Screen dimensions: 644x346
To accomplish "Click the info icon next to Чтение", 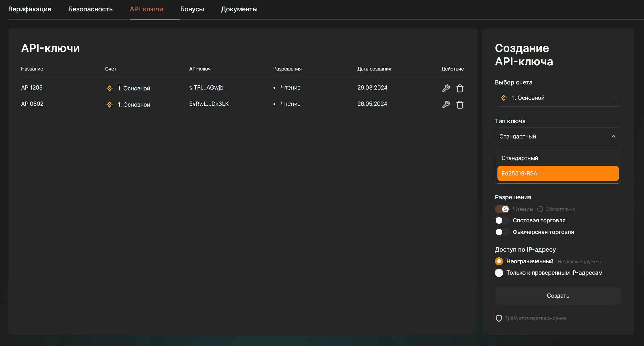I will [540, 209].
